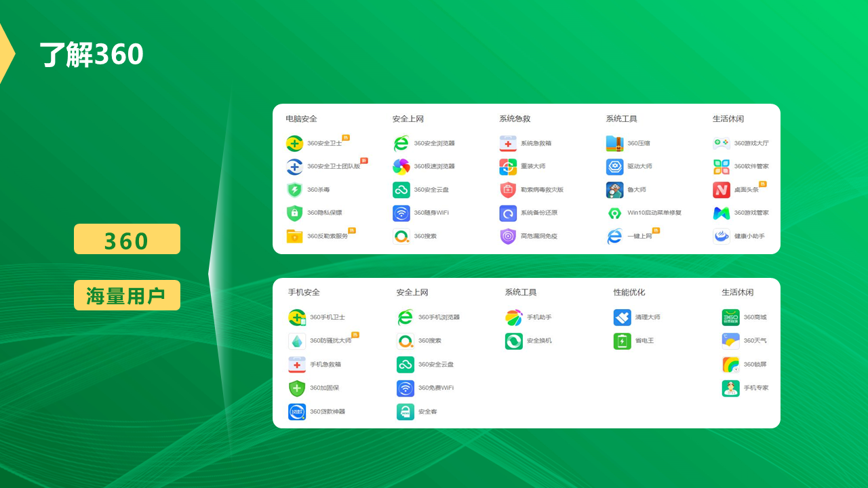The height and width of the screenshot is (488, 868).
Task: Click the 360极速浏览器 colorful icon
Action: click(x=401, y=167)
